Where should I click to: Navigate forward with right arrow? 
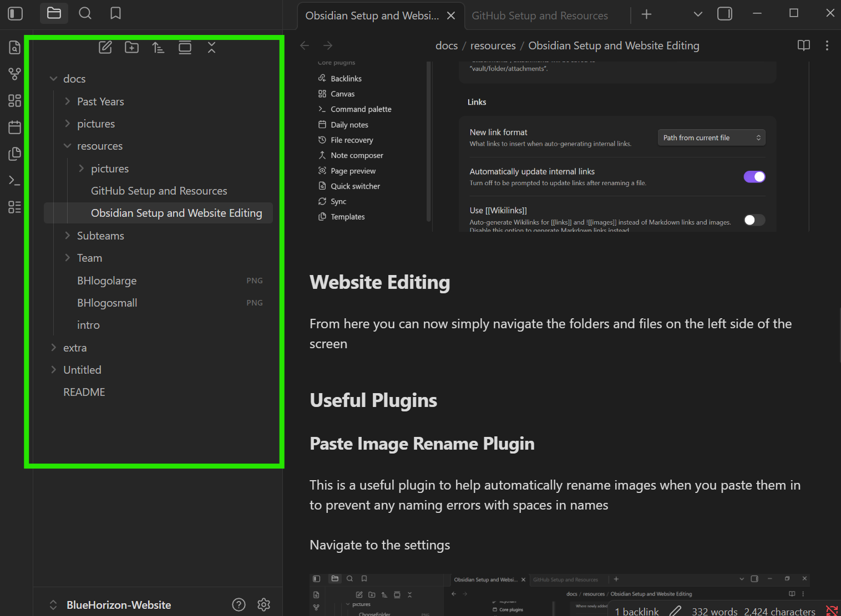[x=328, y=45]
